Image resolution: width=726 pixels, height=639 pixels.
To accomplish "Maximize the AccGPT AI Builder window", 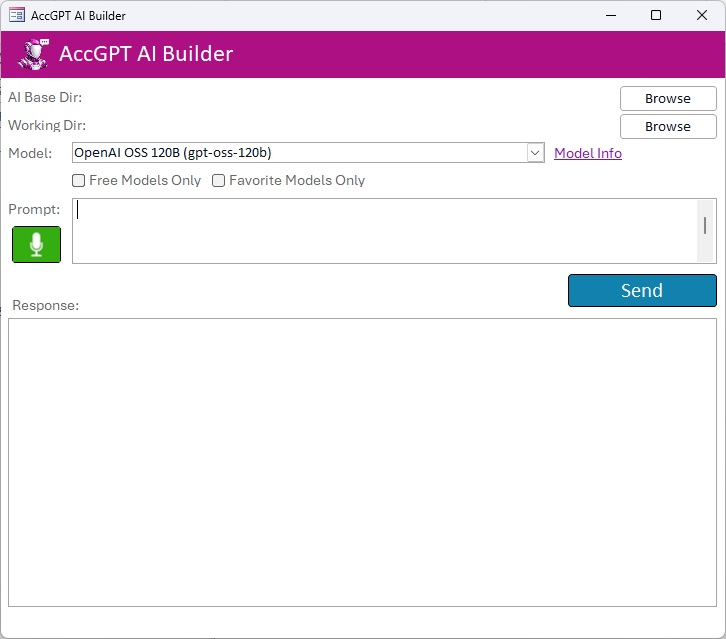I will 656,15.
